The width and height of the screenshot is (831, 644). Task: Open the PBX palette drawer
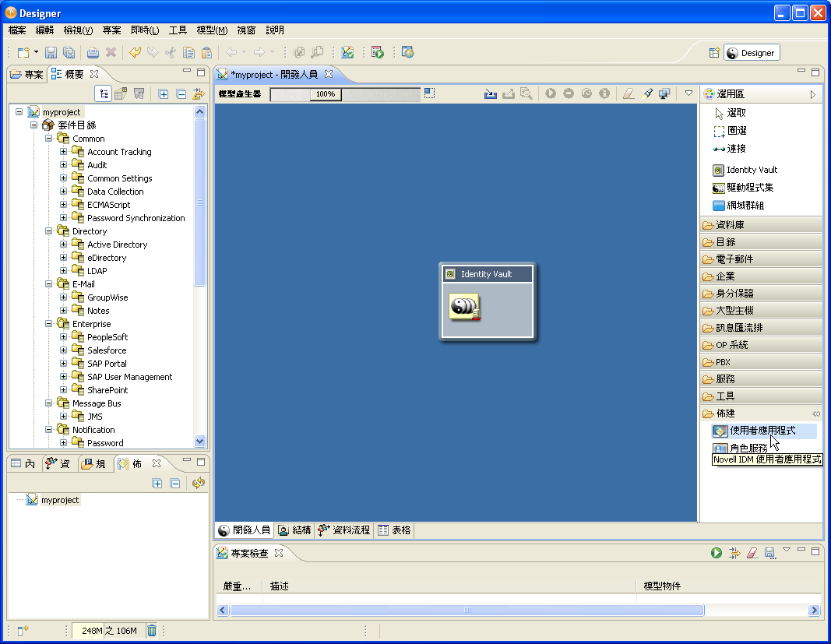coord(761,362)
